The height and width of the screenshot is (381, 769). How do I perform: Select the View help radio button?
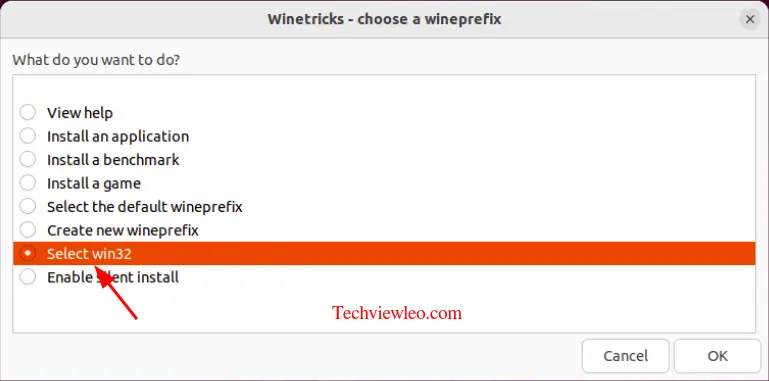[x=27, y=112]
